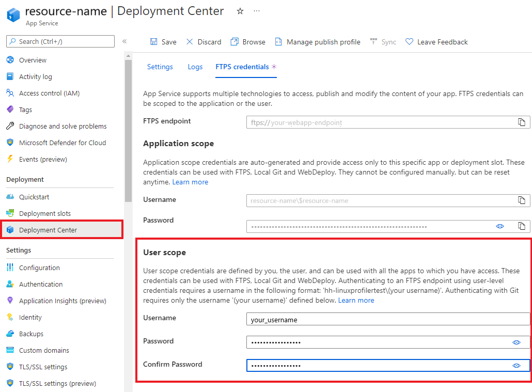
Task: Reveal the application scope password
Action: tap(499, 226)
